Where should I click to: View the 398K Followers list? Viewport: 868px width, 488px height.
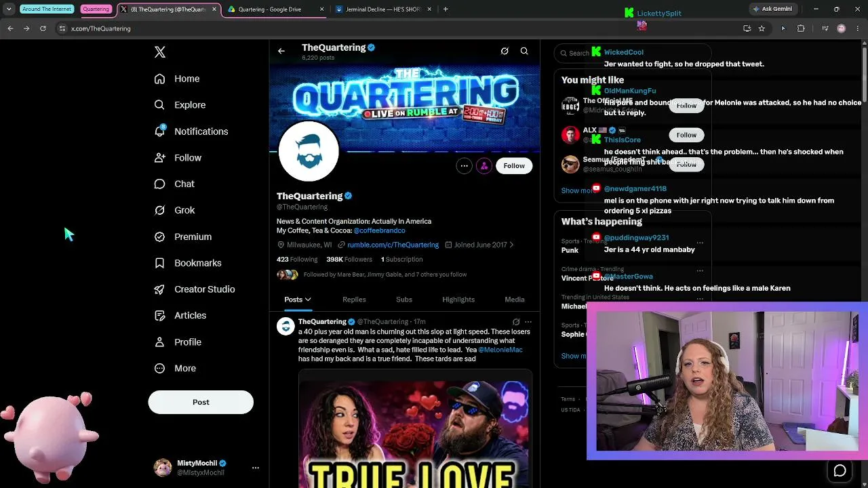coord(349,260)
